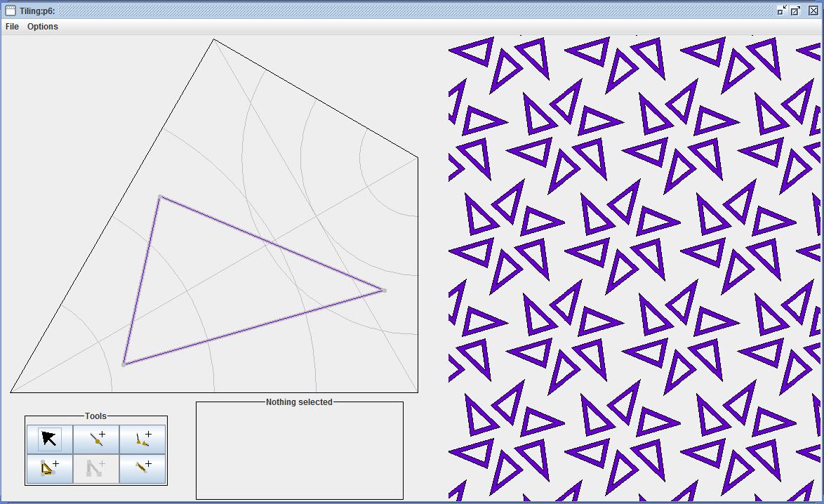Select the right vertex of the purple triangle
The height and width of the screenshot is (504, 824).
pyautogui.click(x=384, y=290)
